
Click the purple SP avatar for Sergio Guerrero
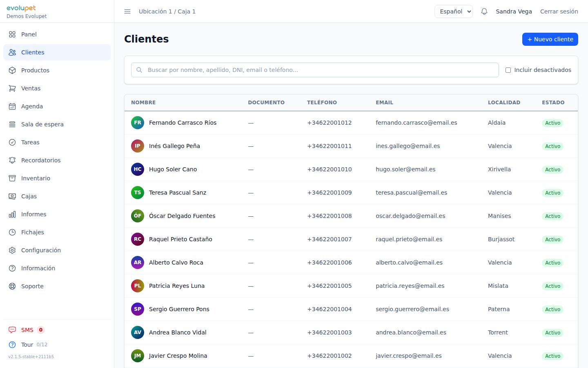pyautogui.click(x=138, y=309)
